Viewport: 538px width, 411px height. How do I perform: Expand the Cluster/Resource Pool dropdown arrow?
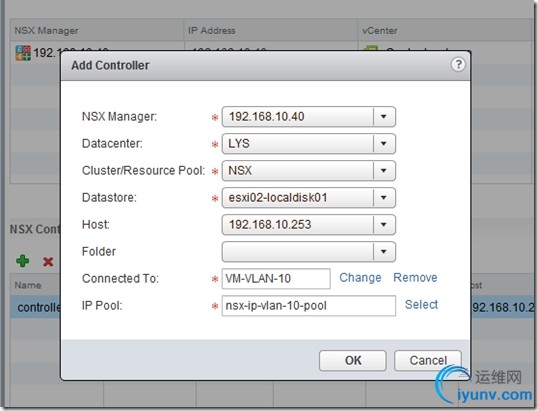click(x=384, y=171)
